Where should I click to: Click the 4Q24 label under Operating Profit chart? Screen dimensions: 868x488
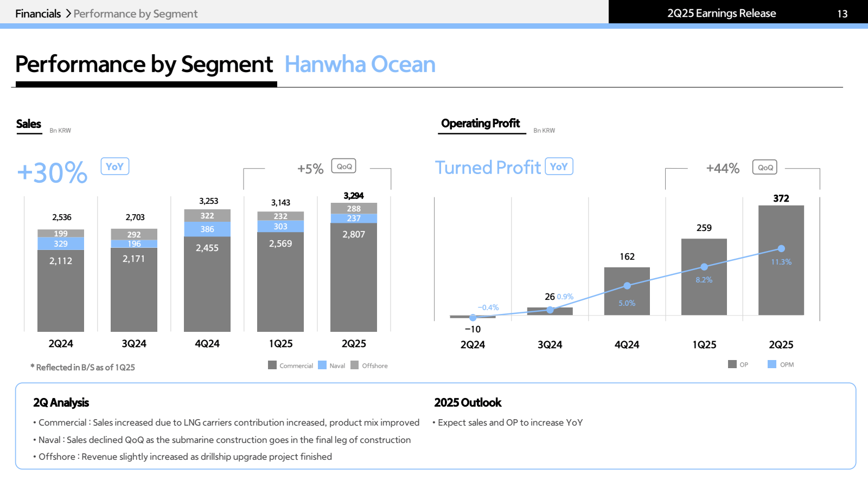click(x=627, y=345)
